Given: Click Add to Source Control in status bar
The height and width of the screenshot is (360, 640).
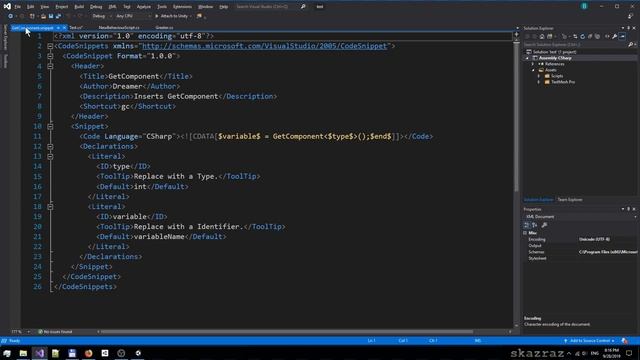Looking at the screenshot, I should 589,341.
